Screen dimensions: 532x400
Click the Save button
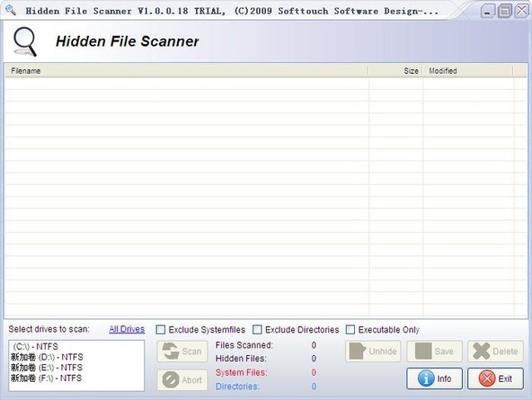(x=434, y=351)
